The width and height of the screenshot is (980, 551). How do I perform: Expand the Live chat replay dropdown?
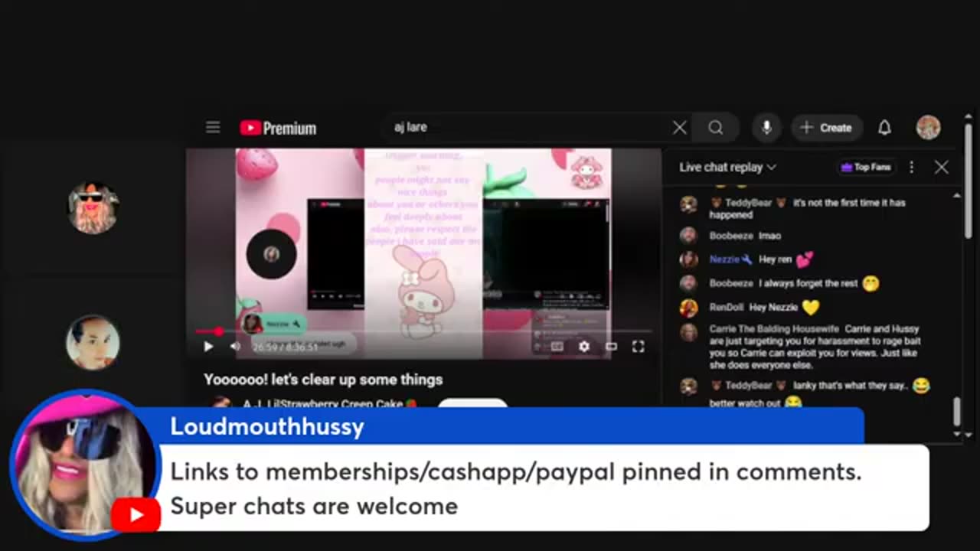click(727, 167)
